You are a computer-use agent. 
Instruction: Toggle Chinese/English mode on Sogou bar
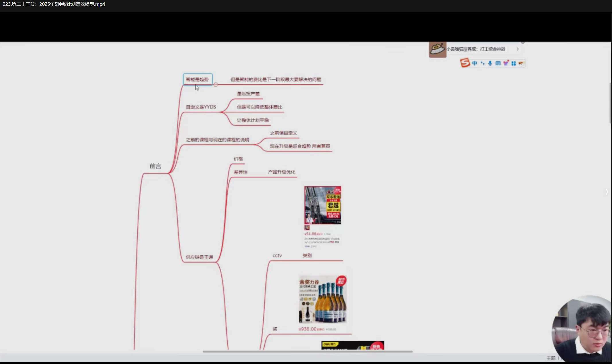pyautogui.click(x=475, y=63)
